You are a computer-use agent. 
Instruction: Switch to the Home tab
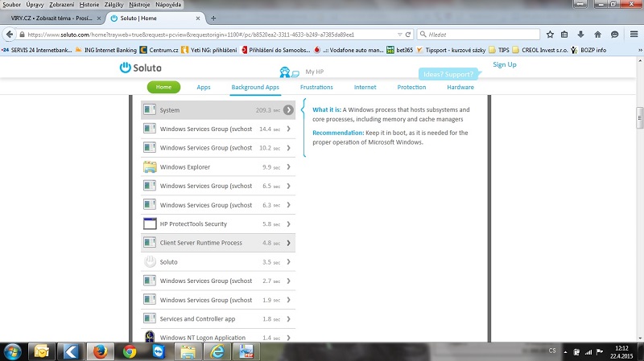(x=163, y=87)
